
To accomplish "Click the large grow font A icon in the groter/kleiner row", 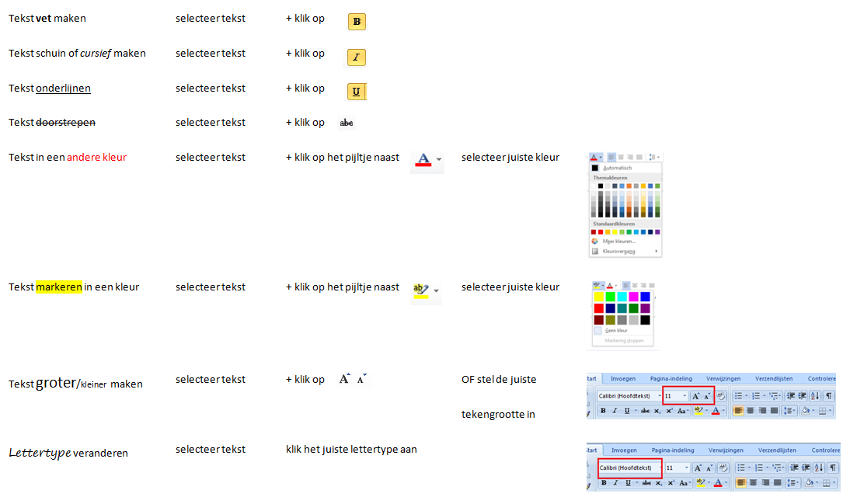I will [x=345, y=379].
